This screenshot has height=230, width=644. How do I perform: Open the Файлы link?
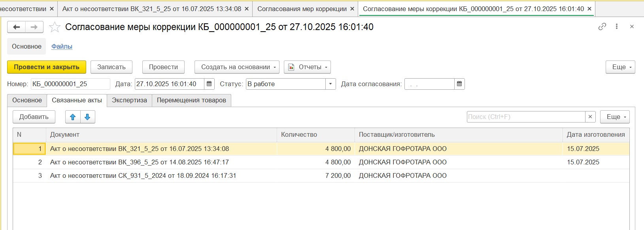coord(62,47)
